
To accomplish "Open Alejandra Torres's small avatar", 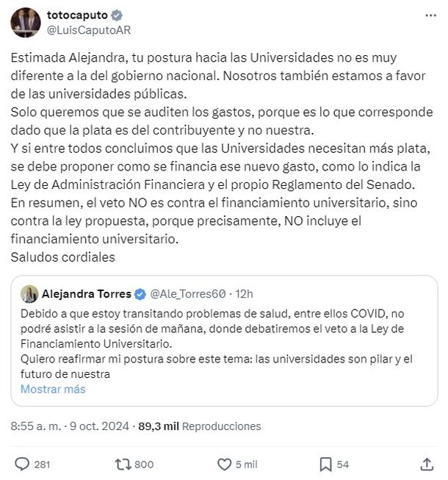I will pos(29,294).
